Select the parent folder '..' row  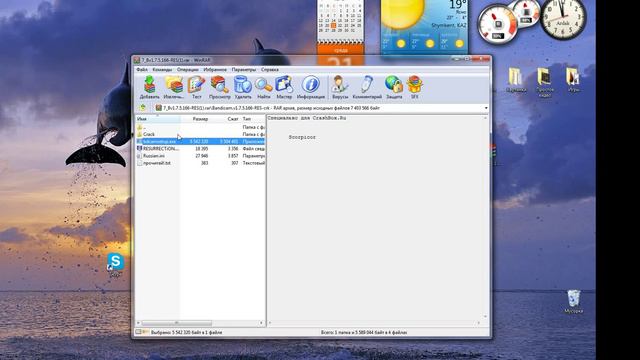pyautogui.click(x=200, y=127)
